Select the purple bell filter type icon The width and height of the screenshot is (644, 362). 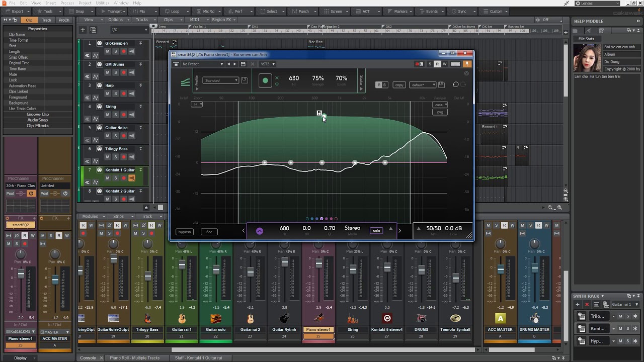[x=260, y=231]
